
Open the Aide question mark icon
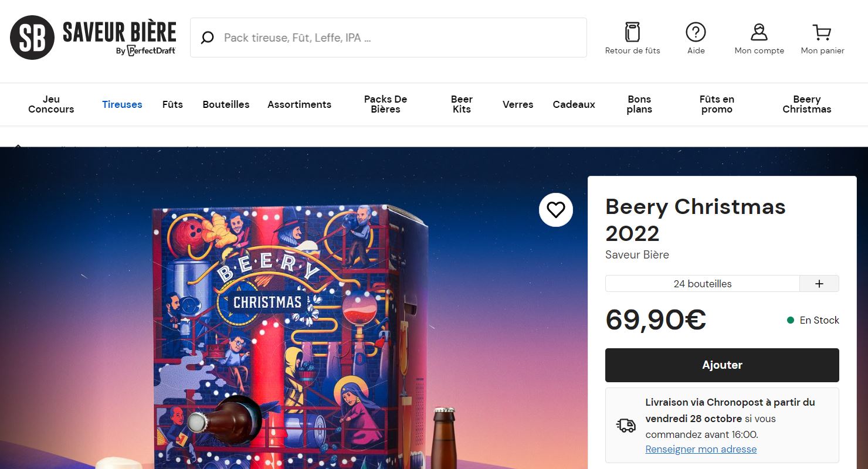[x=696, y=32]
